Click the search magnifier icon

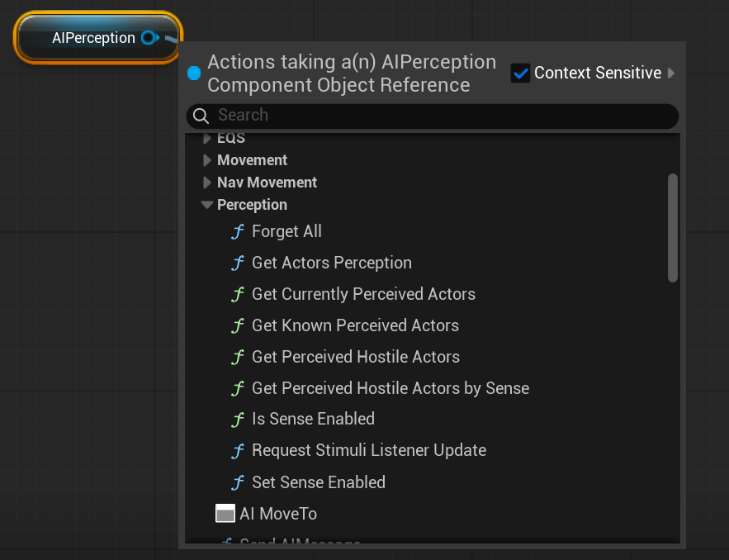coord(201,116)
